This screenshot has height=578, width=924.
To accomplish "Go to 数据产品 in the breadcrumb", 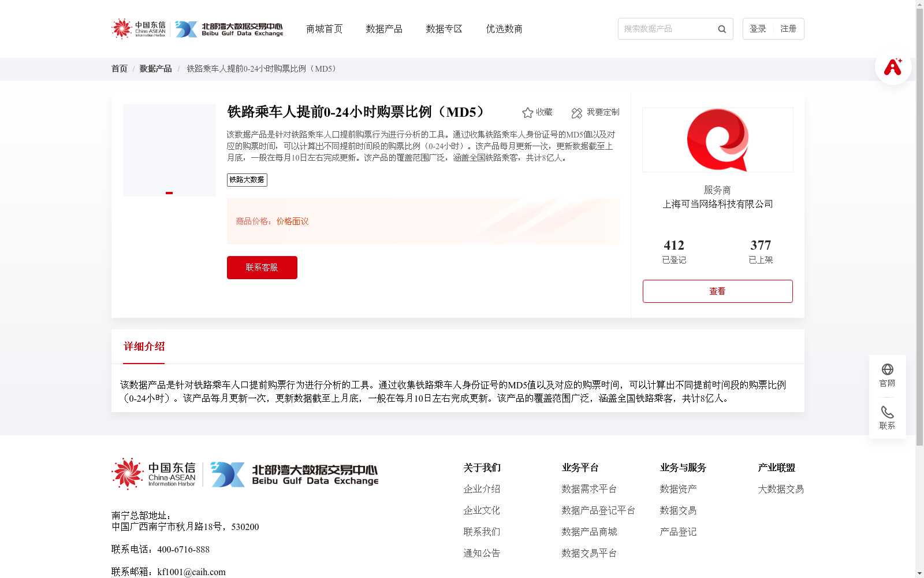I will pos(155,69).
